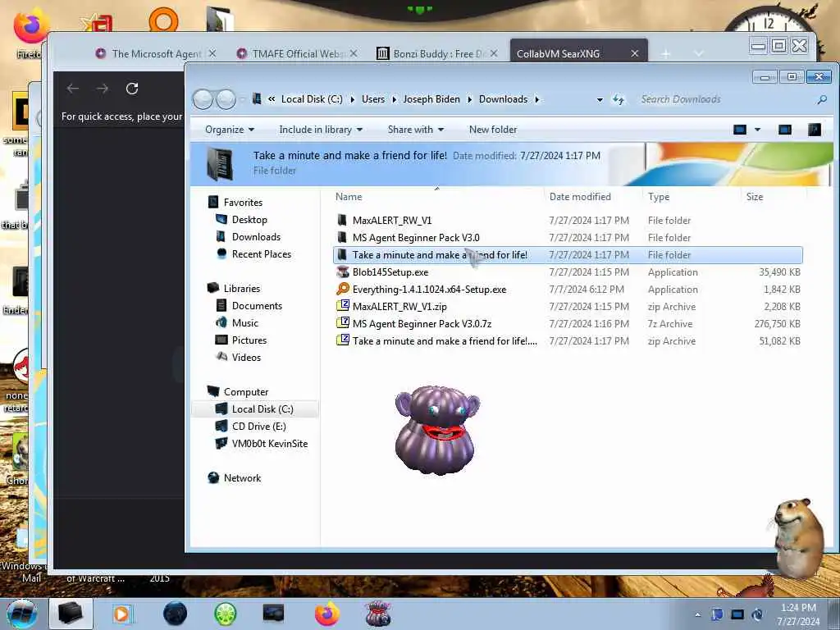
Task: Select Take a minute zip archive row
Action: coord(568,340)
